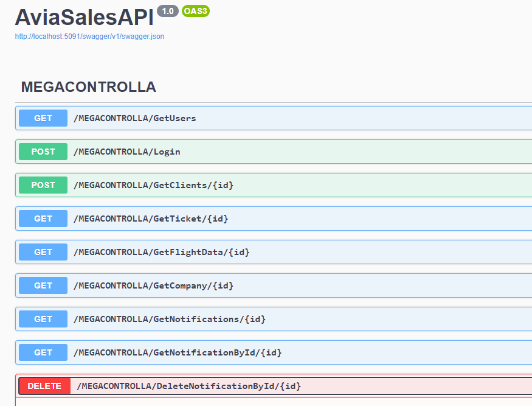Screen dimensions: 532x406
Task: Click the OAS3 badge near the title
Action: click(195, 11)
